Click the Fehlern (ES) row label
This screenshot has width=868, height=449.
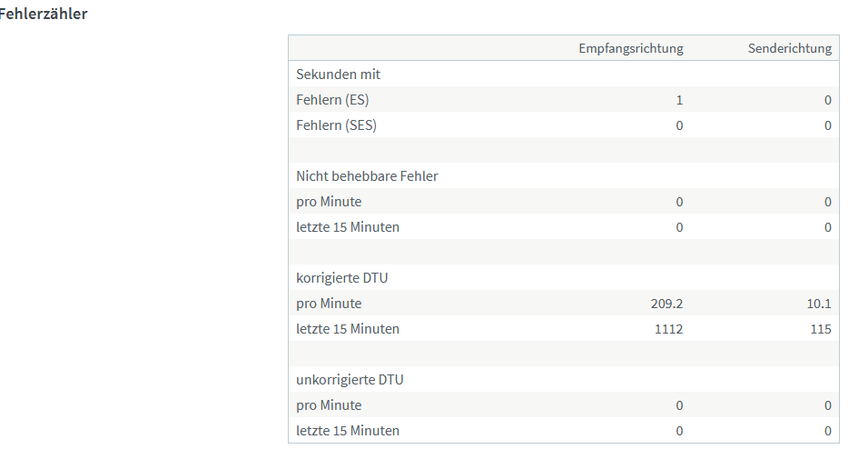click(332, 100)
